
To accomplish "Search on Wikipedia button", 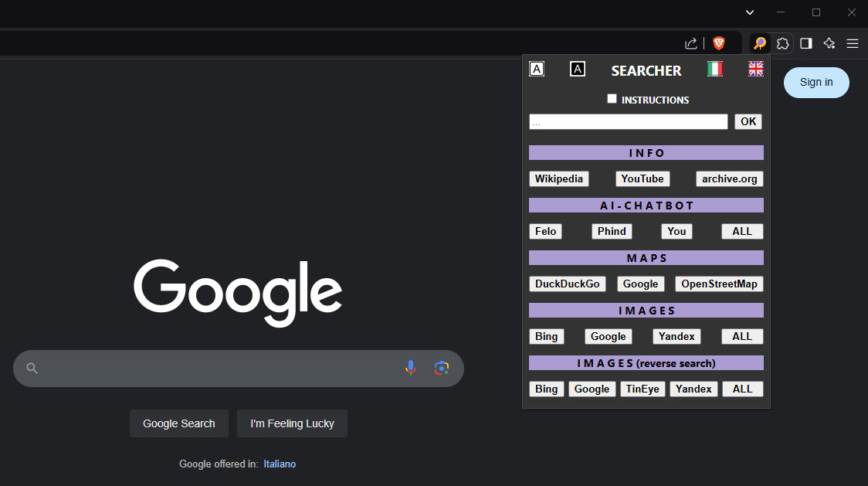I will pyautogui.click(x=558, y=179).
